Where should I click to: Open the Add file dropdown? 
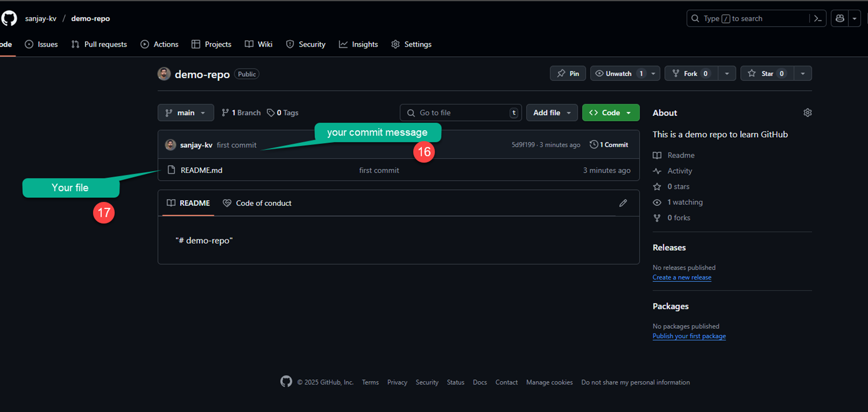point(551,112)
